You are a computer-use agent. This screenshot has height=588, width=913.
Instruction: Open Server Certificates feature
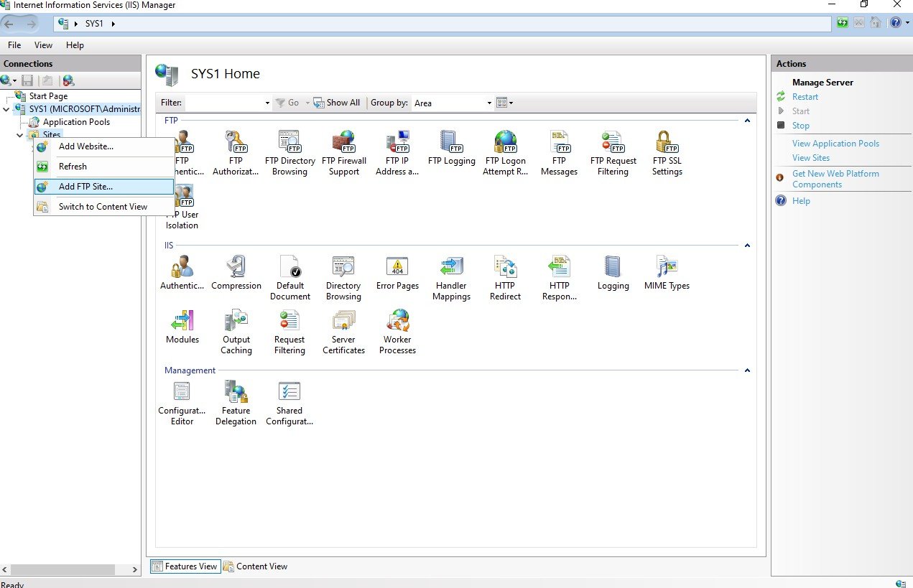click(343, 332)
